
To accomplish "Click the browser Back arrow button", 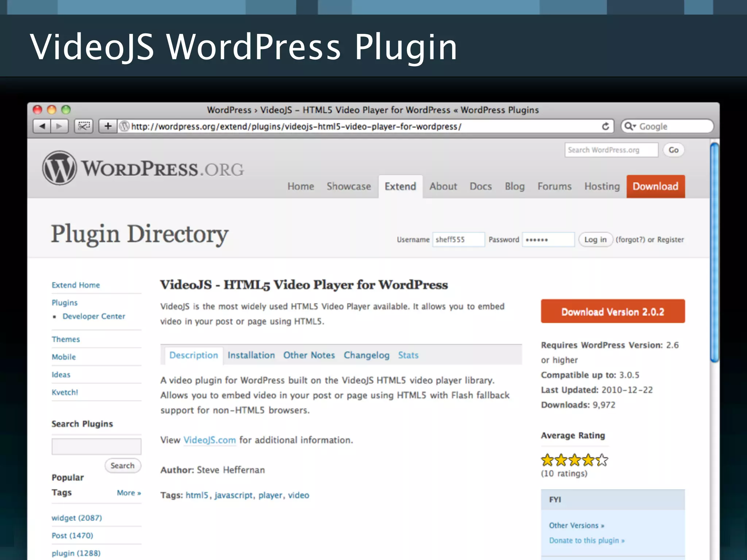I will pyautogui.click(x=42, y=127).
